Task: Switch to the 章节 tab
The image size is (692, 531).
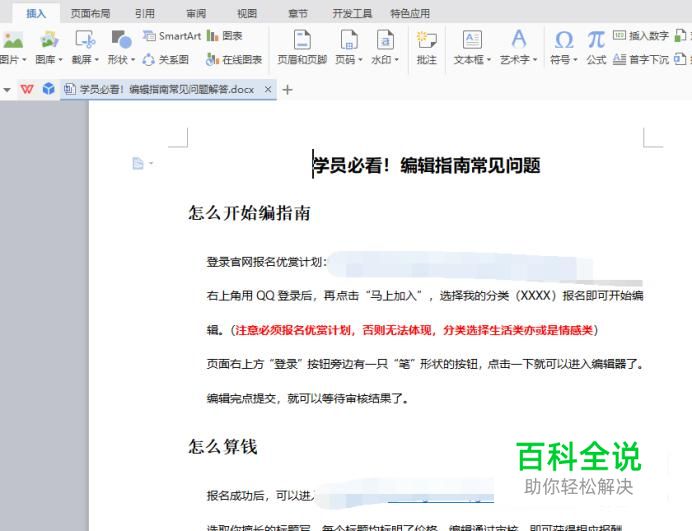Action: pos(298,14)
